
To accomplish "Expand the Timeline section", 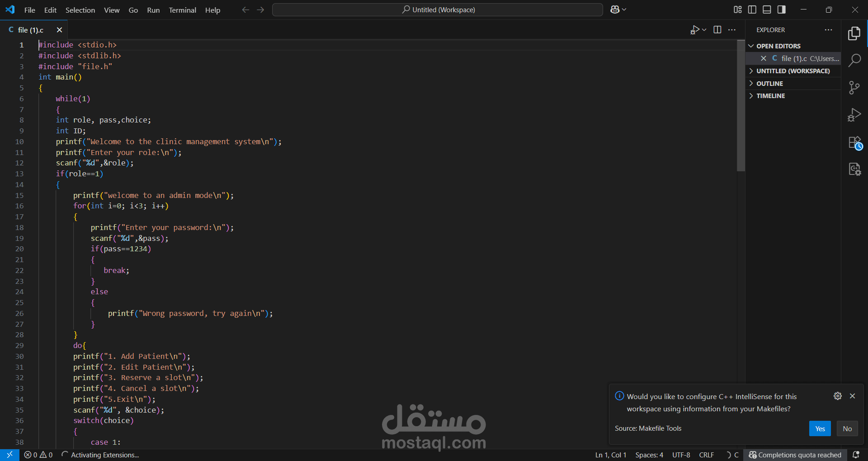I will coord(793,96).
